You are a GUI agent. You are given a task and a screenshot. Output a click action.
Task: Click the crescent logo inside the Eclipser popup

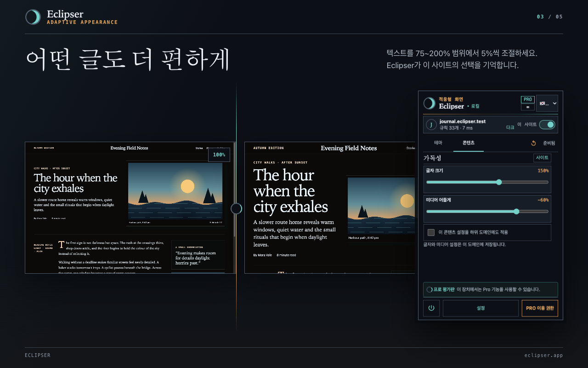(430, 103)
